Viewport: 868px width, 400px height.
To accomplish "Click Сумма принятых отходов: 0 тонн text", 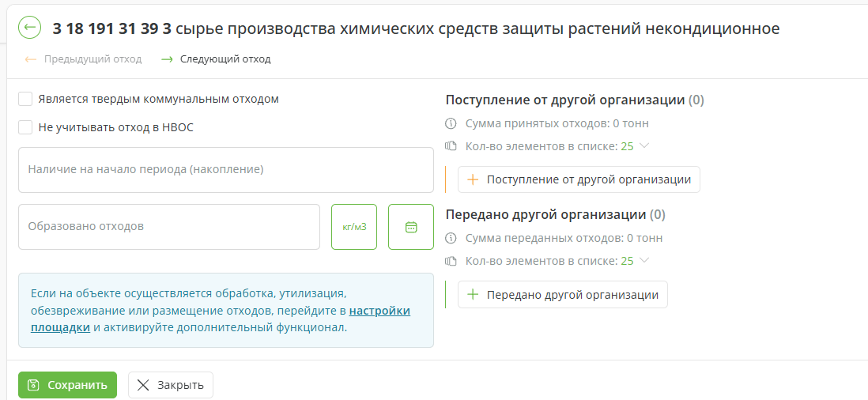I will click(557, 123).
